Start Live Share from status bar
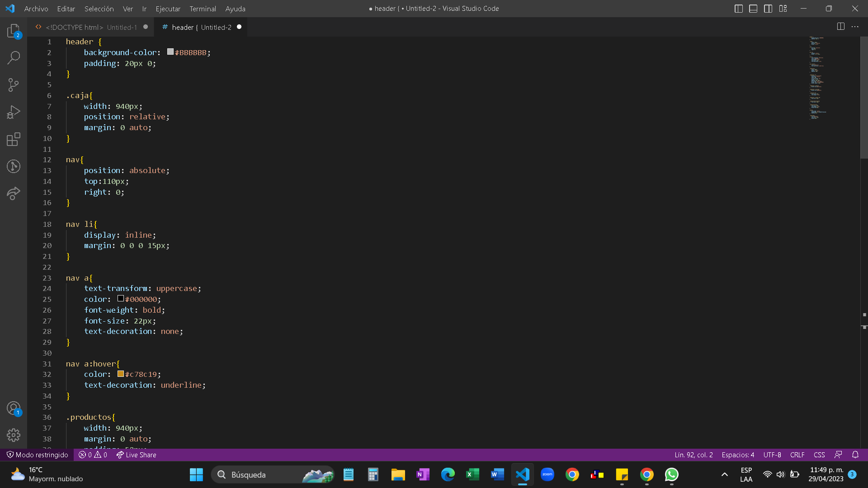 pyautogui.click(x=136, y=455)
